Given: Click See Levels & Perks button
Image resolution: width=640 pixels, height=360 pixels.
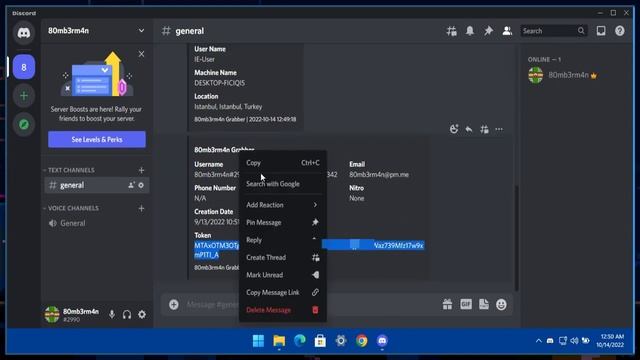Looking at the screenshot, I should tap(97, 140).
